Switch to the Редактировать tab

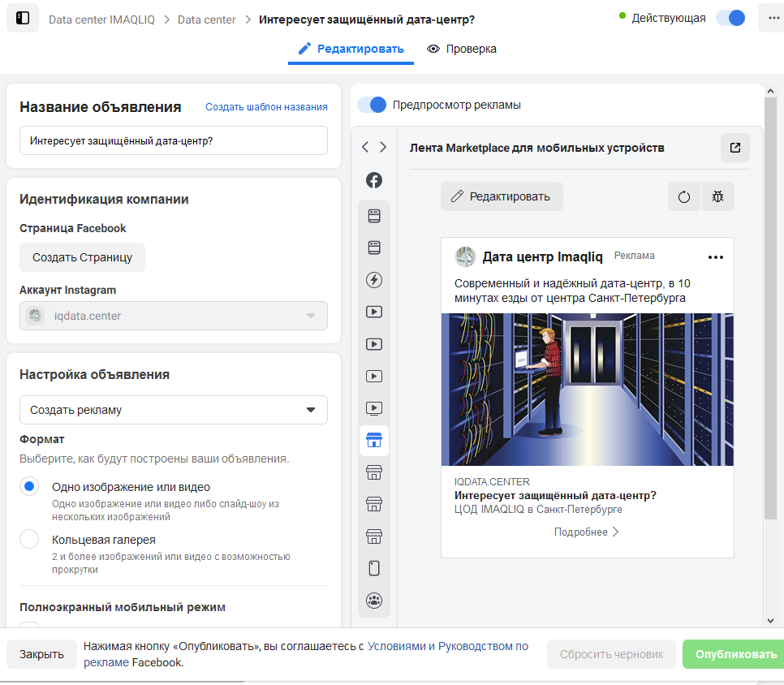[x=351, y=49]
